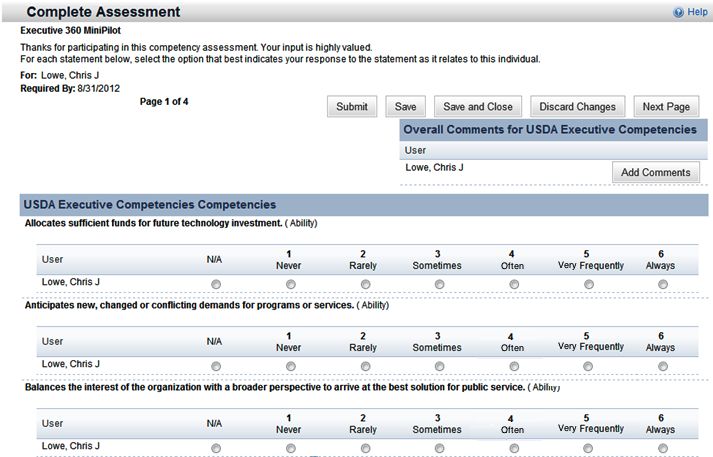Select 1 Never for 'Anticipates new, changed' statement

coord(291,366)
